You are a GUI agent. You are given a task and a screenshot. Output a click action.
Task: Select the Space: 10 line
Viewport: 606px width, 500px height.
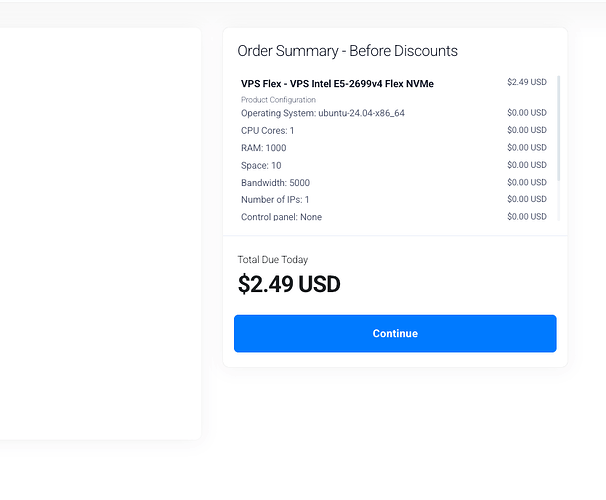tap(261, 165)
